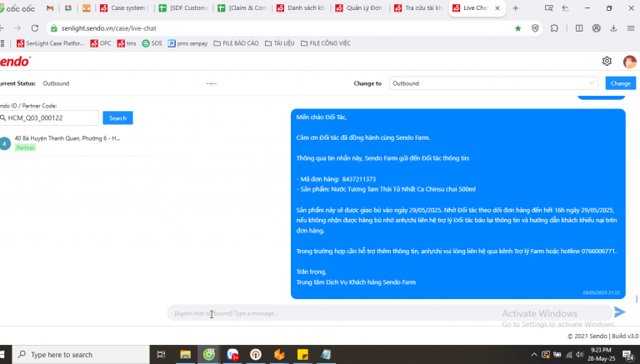Screen dimensions: 640x364
Task: Open the Gmail pinned tab
Action: [x=50, y=8]
